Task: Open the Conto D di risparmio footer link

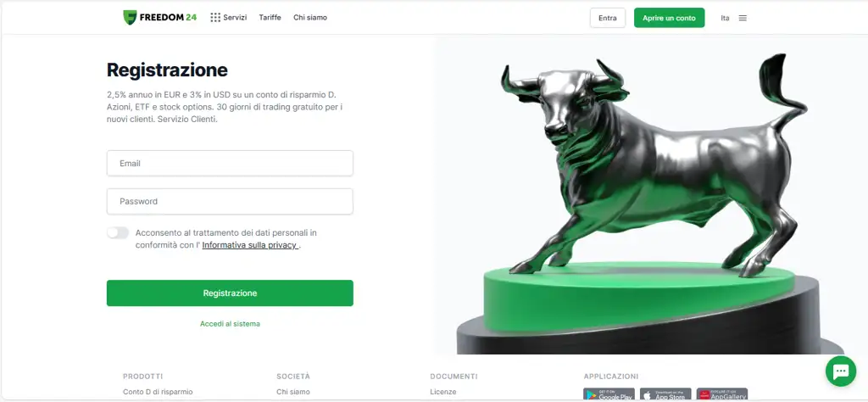Action: coord(158,392)
